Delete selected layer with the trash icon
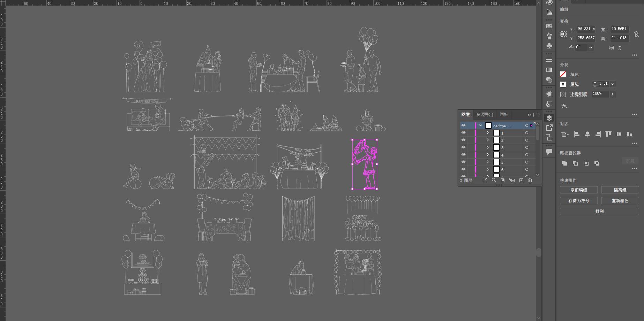The width and height of the screenshot is (644, 321). [530, 180]
